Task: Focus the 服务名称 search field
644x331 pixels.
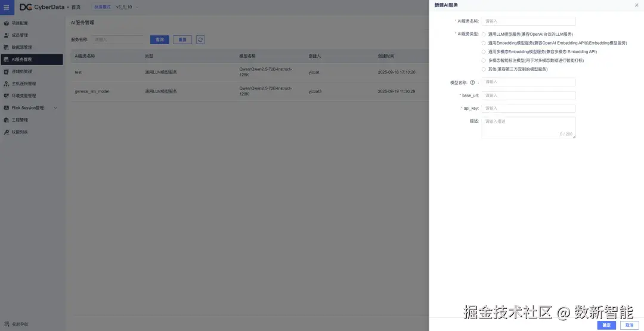Action: coord(119,40)
